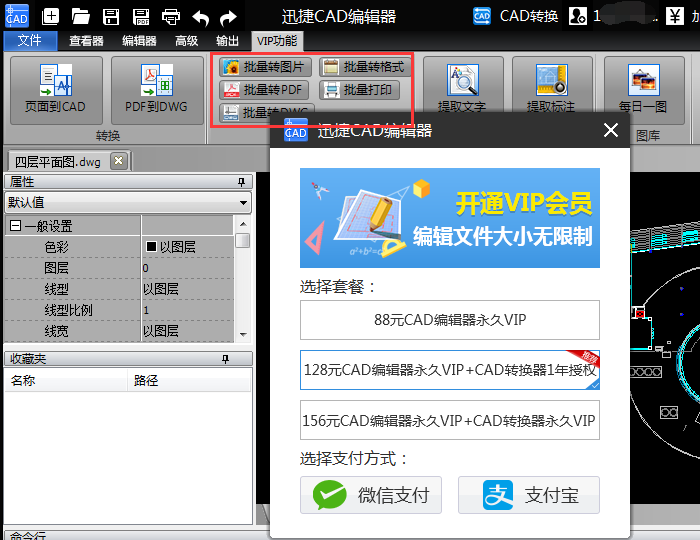The width and height of the screenshot is (700, 540).
Task: Click properties scrollbar down arrow
Action: [243, 334]
